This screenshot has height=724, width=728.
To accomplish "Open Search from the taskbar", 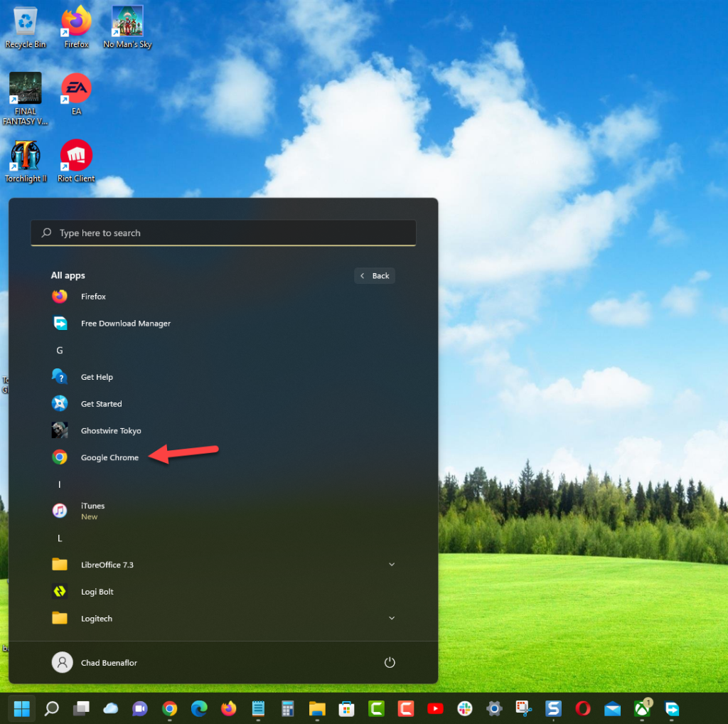I will [x=51, y=708].
